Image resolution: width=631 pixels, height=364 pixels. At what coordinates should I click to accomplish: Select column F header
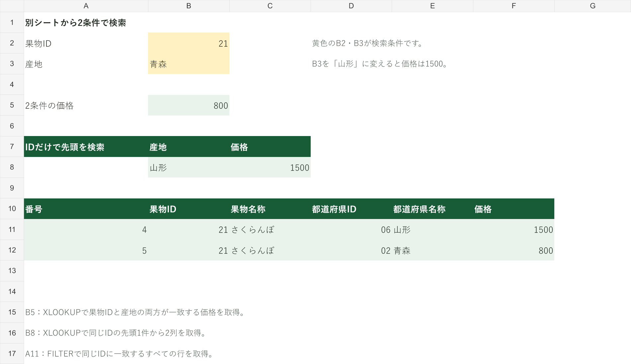point(513,6)
